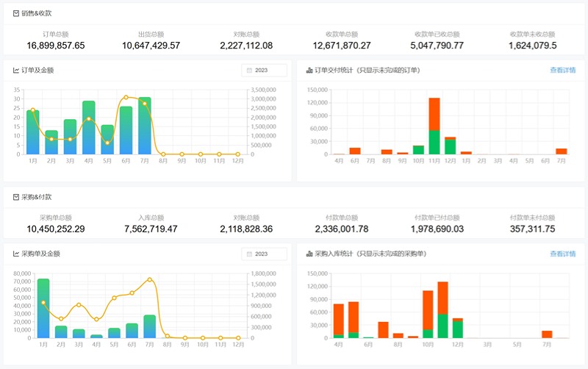Screen dimensions: 588x369
Task: Select the 7月 bar in 订单及金额 chart
Action: [145, 126]
